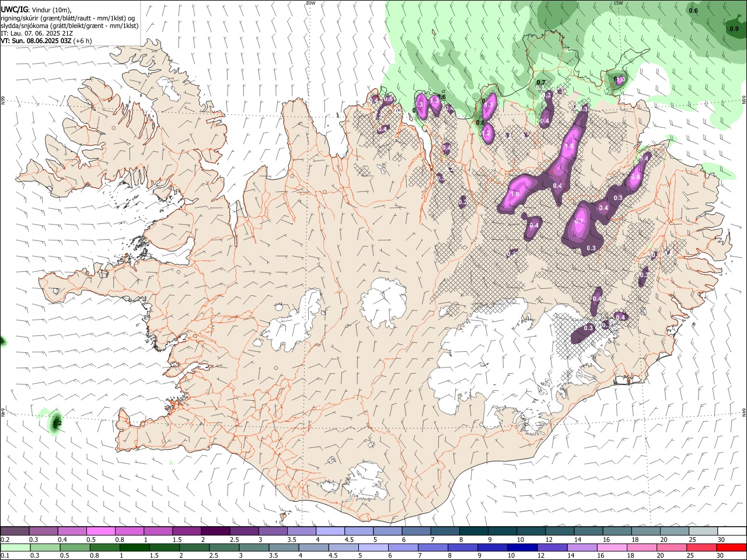Click the '20W' longitude label at top
747x560 pixels.
coord(310,3)
